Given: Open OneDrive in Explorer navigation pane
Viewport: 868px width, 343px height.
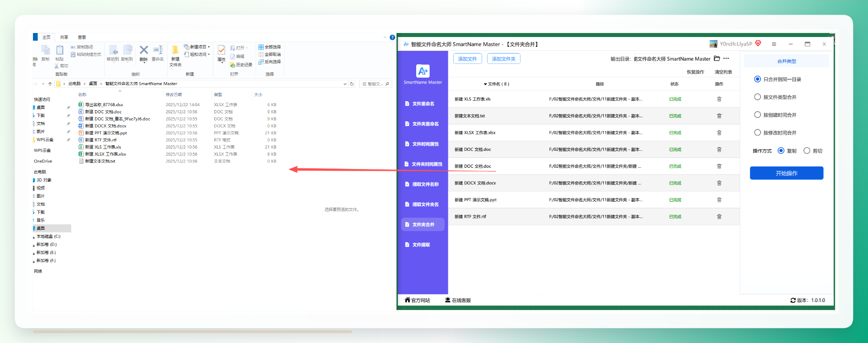Looking at the screenshot, I should 43,161.
